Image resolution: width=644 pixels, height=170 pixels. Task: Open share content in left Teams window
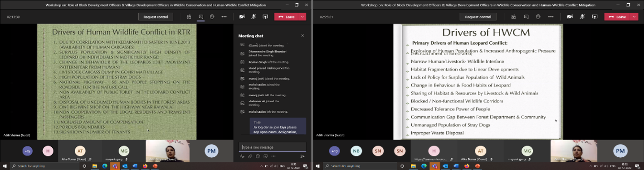[265, 17]
